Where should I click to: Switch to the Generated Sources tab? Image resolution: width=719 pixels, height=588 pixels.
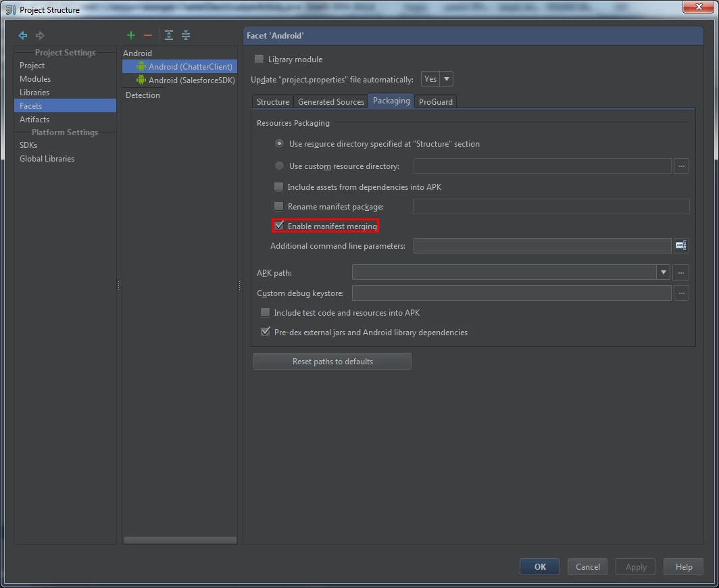(x=330, y=102)
